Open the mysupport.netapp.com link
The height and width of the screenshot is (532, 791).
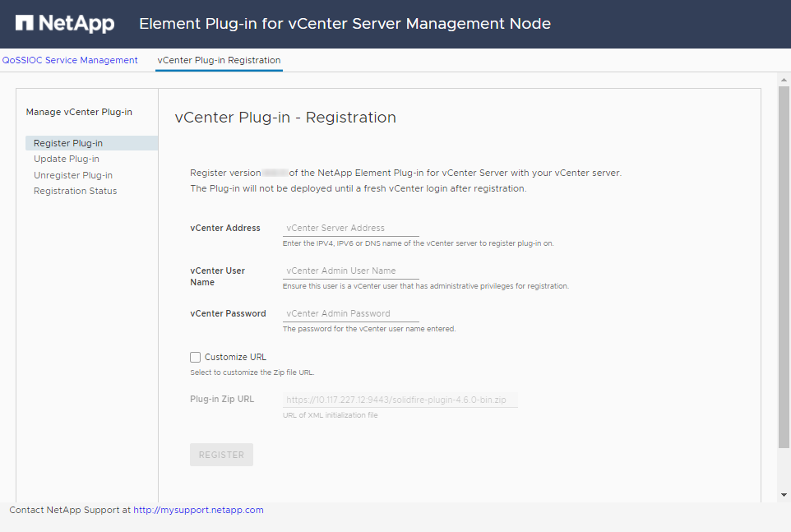(x=198, y=510)
